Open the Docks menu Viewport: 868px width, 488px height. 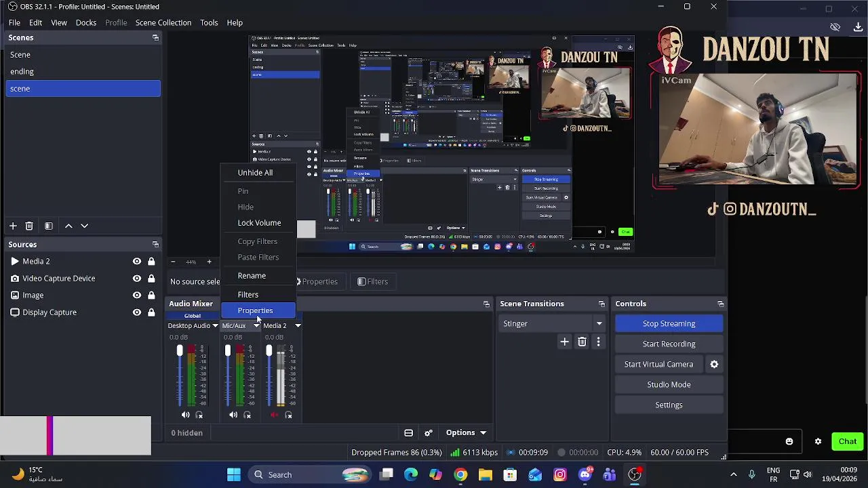(86, 23)
